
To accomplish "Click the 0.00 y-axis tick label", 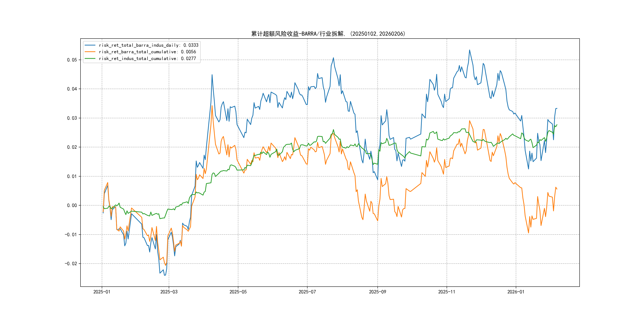I will click(x=72, y=206).
